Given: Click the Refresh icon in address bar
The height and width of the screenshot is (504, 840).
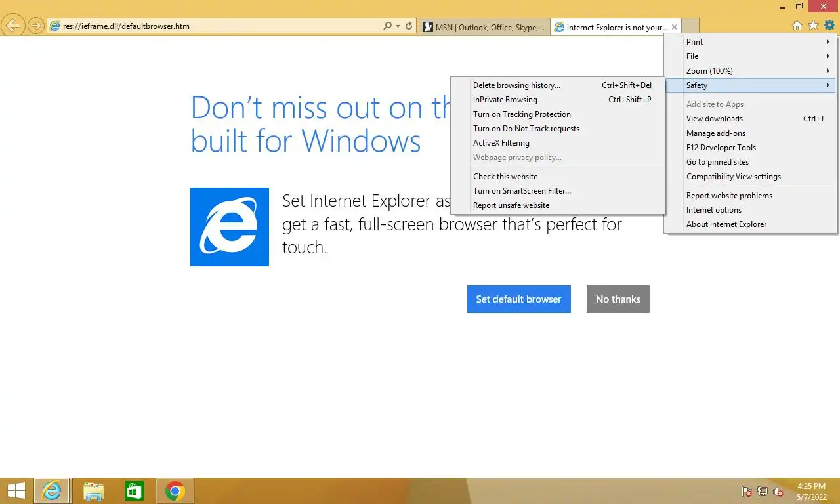Looking at the screenshot, I should pos(409,26).
